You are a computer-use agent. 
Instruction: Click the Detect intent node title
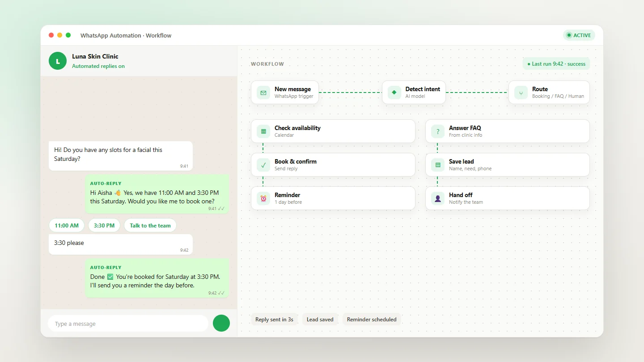(x=423, y=89)
